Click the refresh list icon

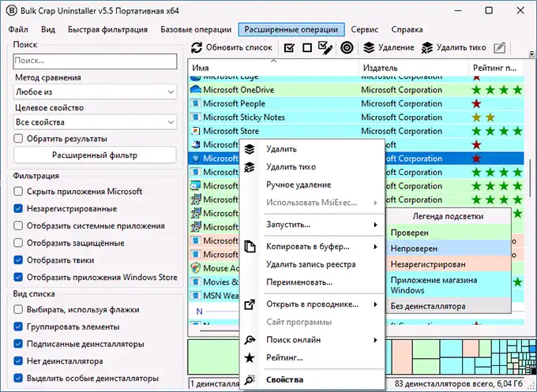pyautogui.click(x=197, y=47)
